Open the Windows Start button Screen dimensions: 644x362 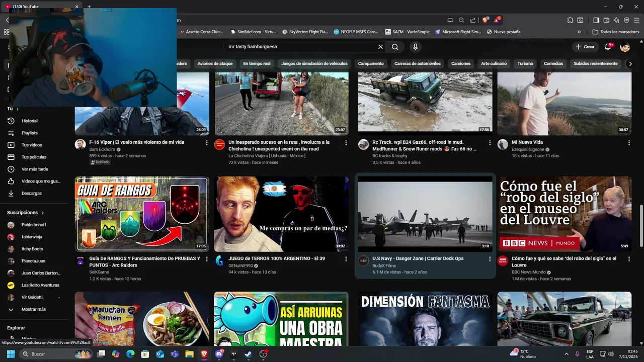click(11, 354)
